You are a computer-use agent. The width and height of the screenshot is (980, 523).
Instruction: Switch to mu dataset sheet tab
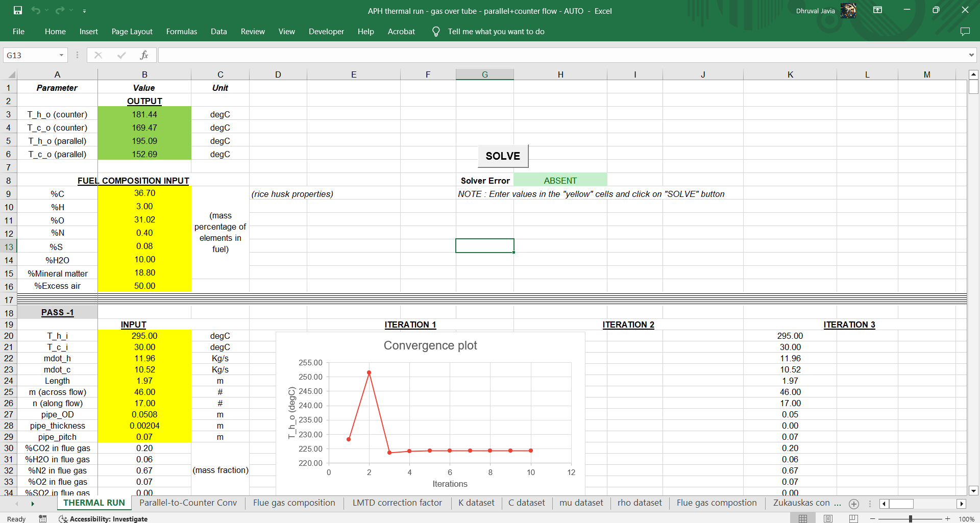581,503
